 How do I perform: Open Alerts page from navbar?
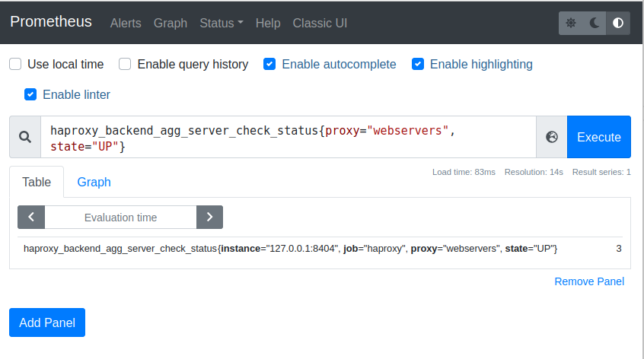[126, 23]
